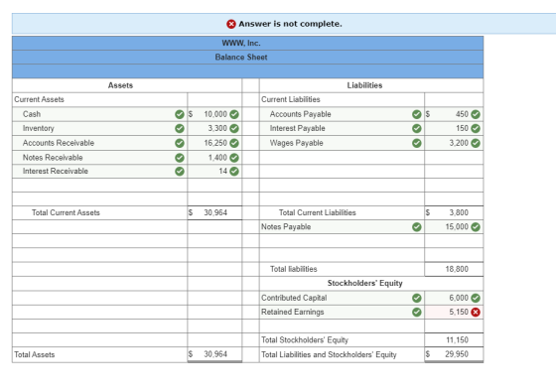Click the 'Current Assets' heading

[x=39, y=99]
